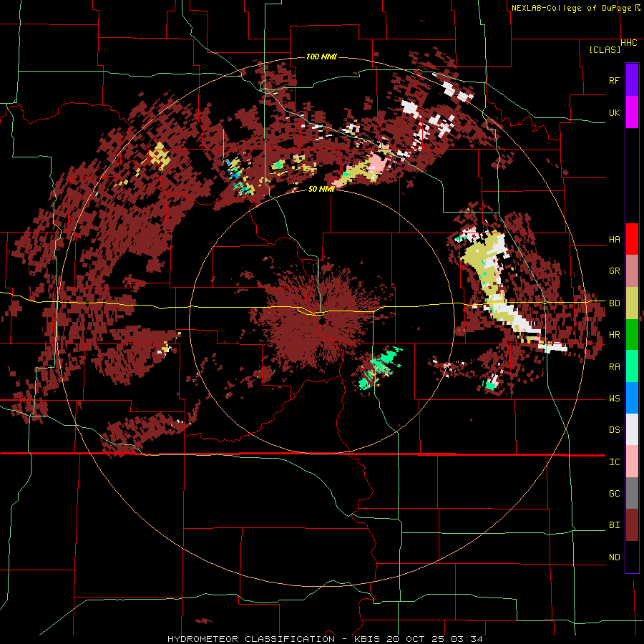Click the HYDROMETEOR CLASSIFICATION title text
644x644 pixels.
coord(251,639)
